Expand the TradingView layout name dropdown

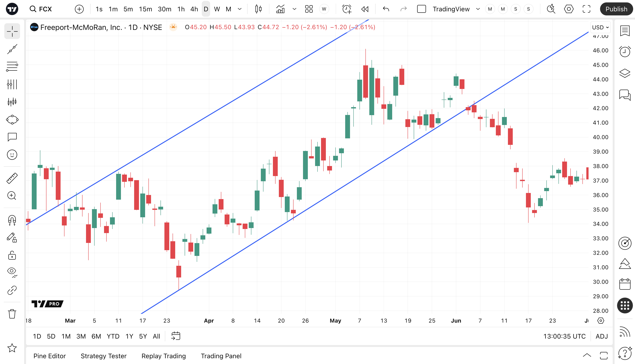coord(478,9)
